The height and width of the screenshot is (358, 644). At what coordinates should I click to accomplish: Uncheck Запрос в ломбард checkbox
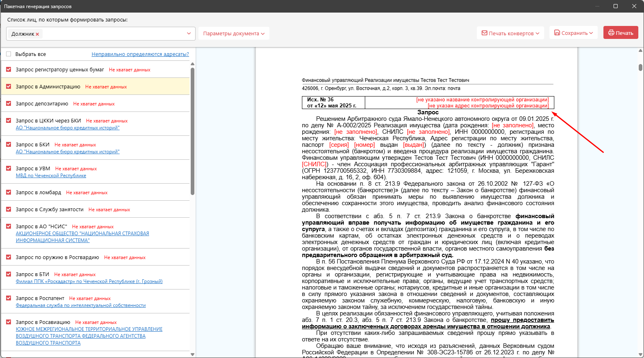pyautogui.click(x=9, y=192)
